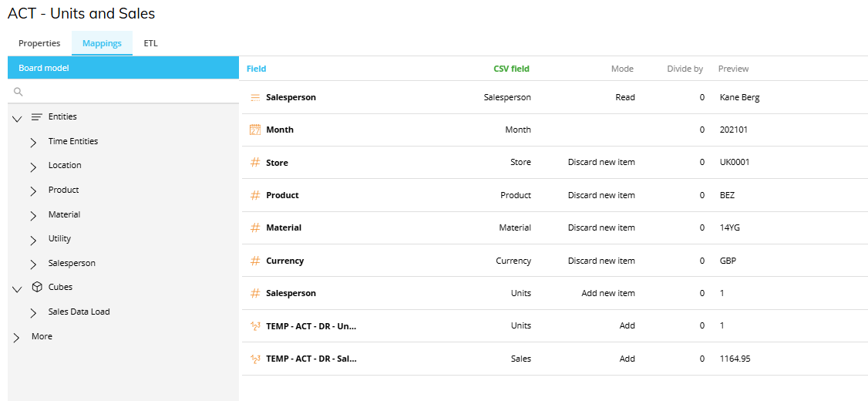This screenshot has width=868, height=401.
Task: Click hash icon of Salesperson row mapped to Units
Action: tap(255, 293)
